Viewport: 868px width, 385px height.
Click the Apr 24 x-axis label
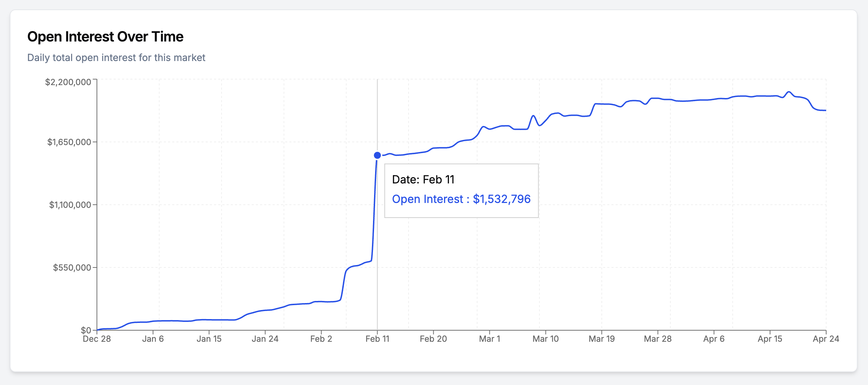pyautogui.click(x=825, y=339)
